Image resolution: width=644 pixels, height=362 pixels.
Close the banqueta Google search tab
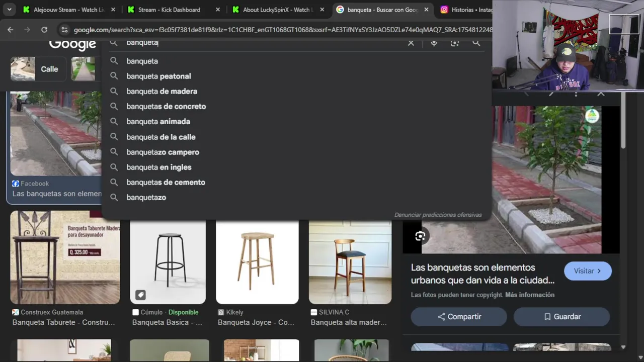point(427,10)
